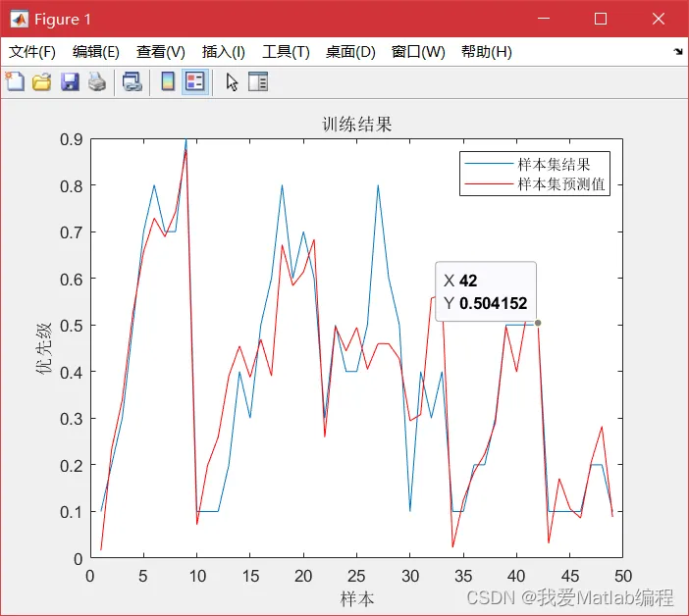Click the y-axis tick label 0.9
This screenshot has width=689, height=616.
point(72,139)
